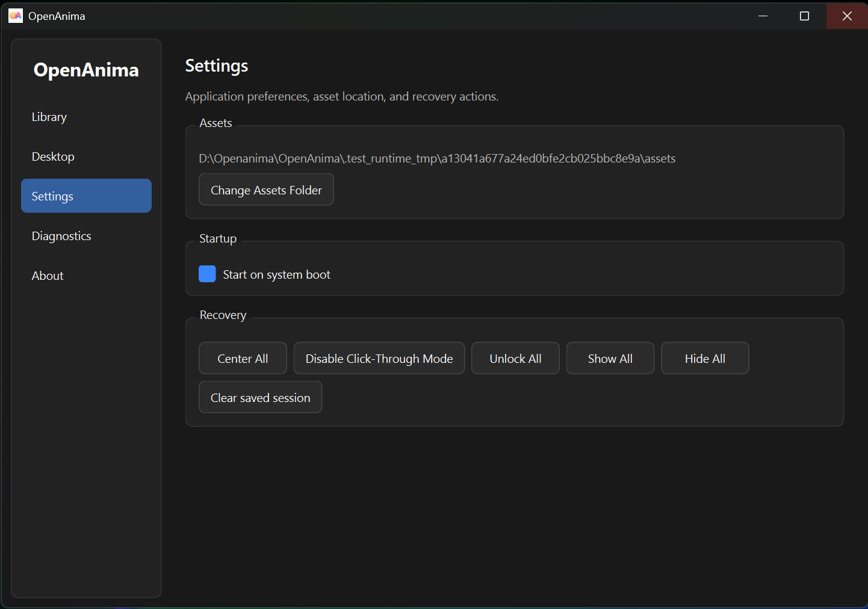Minimize the OpenAnima window
Image resolution: width=868 pixels, height=609 pixels.
pos(763,16)
